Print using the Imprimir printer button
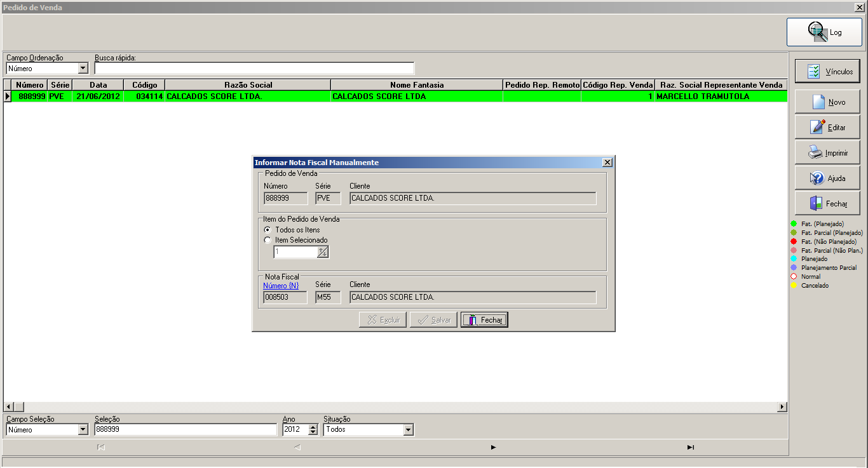Image resolution: width=868 pixels, height=468 pixels. (827, 152)
